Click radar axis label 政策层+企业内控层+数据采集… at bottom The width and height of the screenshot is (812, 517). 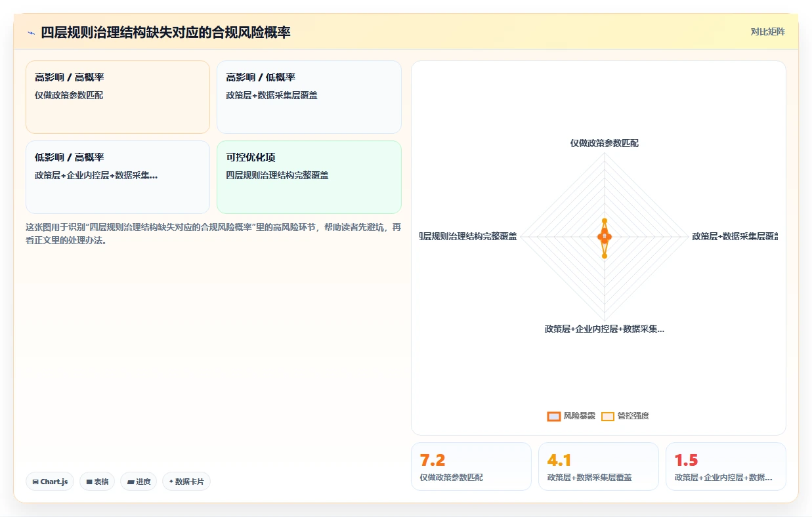coord(605,329)
